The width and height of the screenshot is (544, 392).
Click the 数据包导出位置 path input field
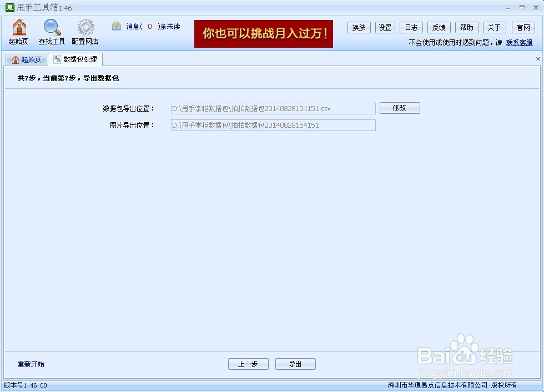[x=273, y=108]
